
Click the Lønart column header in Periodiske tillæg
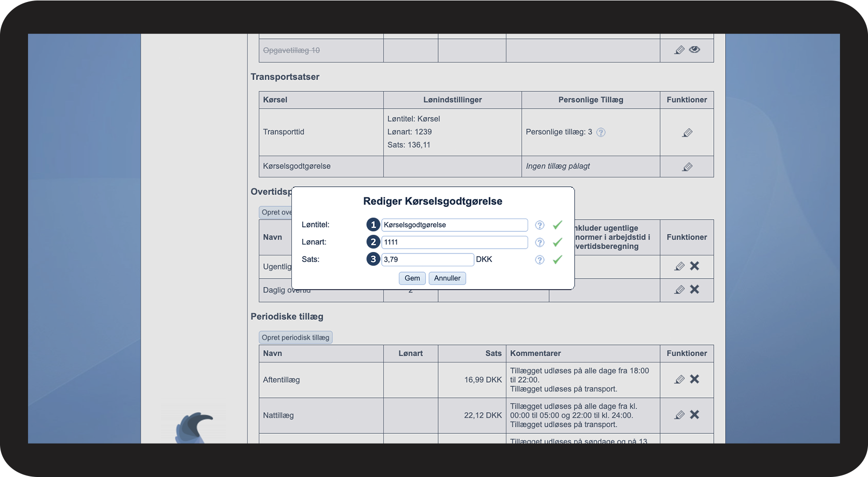coord(411,353)
